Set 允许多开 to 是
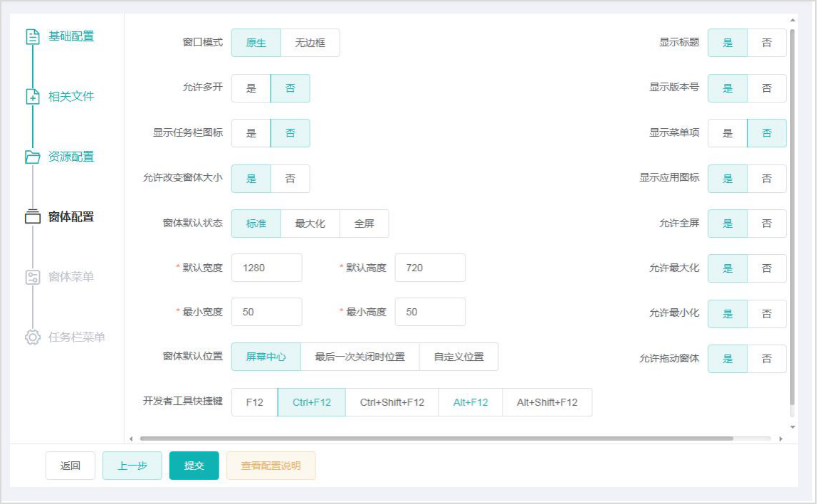This screenshot has width=818, height=504. [x=251, y=88]
